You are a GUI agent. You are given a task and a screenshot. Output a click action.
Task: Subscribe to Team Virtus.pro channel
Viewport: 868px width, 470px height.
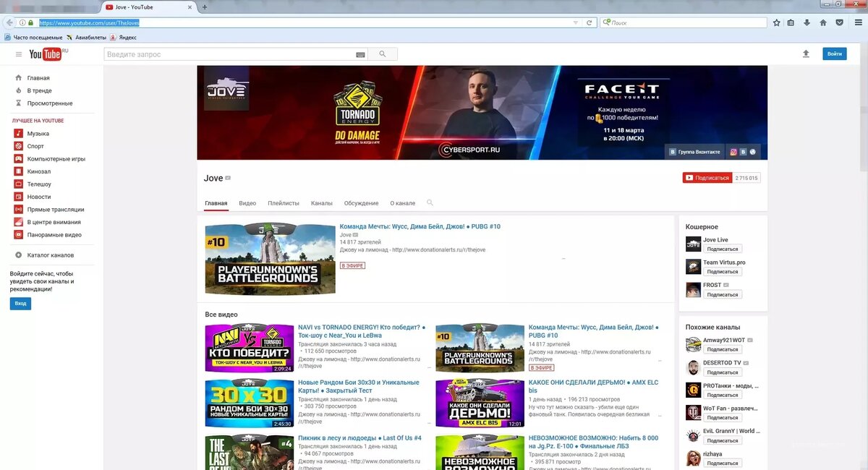[723, 272]
